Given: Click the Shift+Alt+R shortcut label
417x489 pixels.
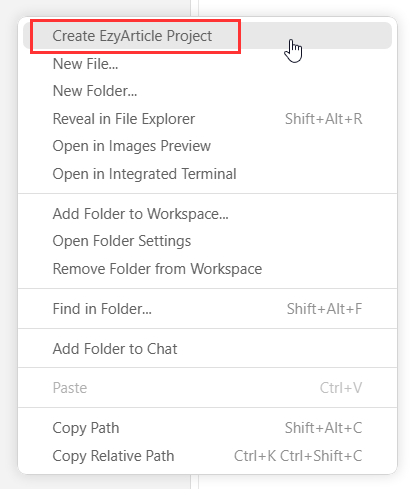Looking at the screenshot, I should [x=324, y=119].
